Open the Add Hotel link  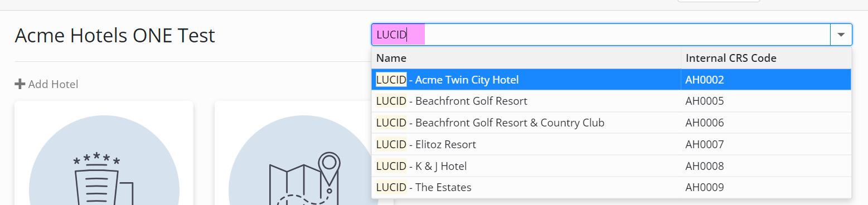pyautogui.click(x=46, y=84)
